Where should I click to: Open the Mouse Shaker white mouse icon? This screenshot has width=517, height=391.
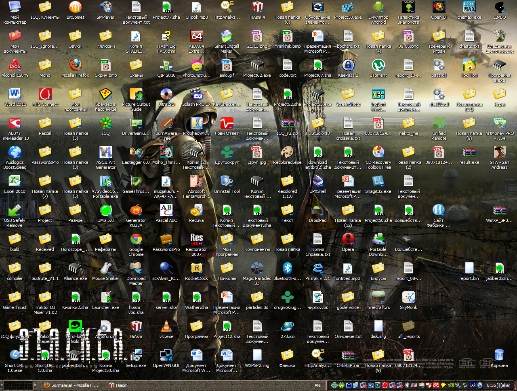pos(106,268)
